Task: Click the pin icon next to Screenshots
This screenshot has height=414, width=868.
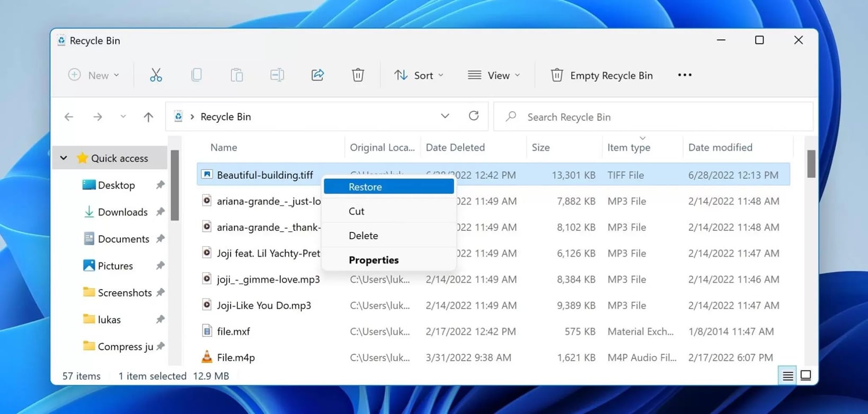Action: tap(160, 292)
